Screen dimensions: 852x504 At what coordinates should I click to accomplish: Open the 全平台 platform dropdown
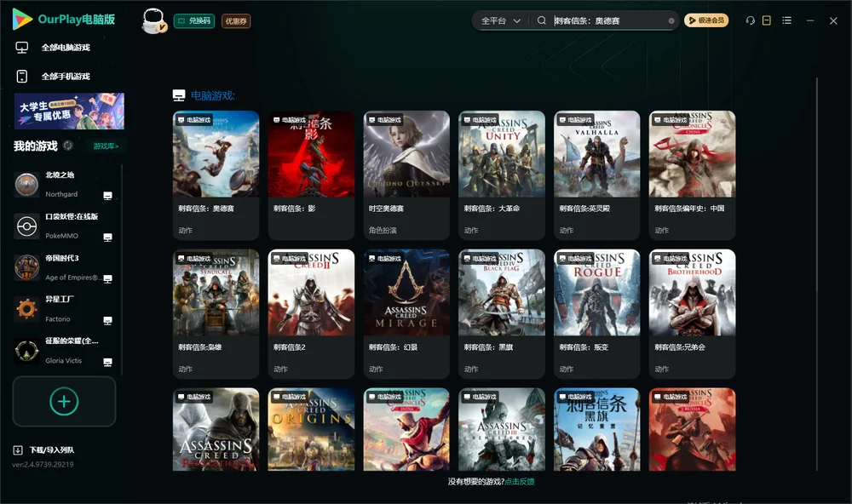point(500,20)
